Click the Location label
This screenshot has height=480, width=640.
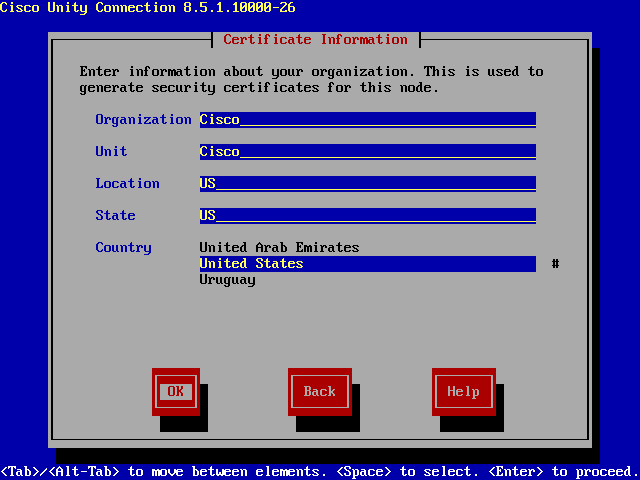click(x=127, y=184)
